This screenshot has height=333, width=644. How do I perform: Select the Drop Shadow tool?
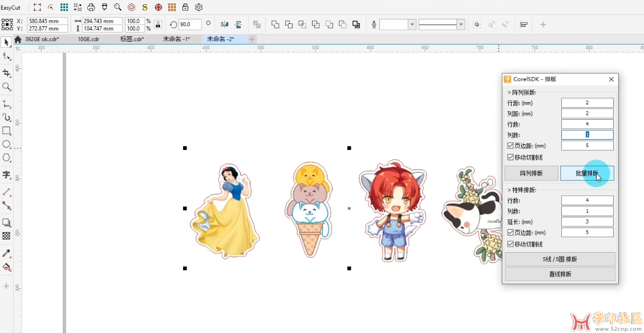point(6,222)
